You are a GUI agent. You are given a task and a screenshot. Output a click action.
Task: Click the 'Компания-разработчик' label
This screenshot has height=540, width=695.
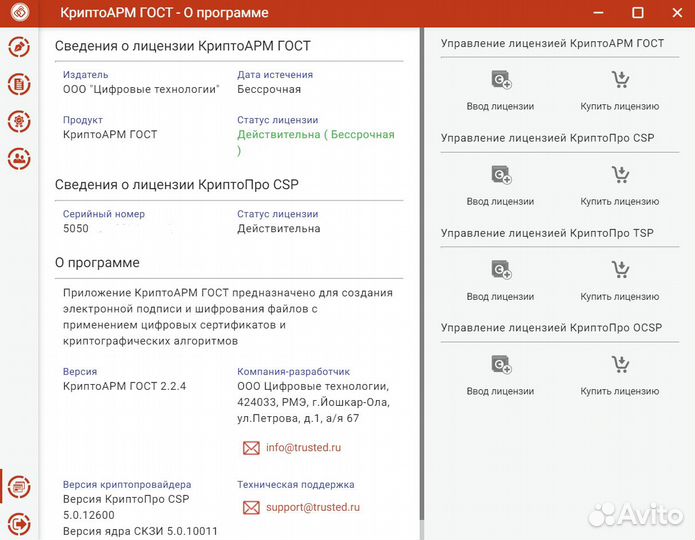click(293, 371)
